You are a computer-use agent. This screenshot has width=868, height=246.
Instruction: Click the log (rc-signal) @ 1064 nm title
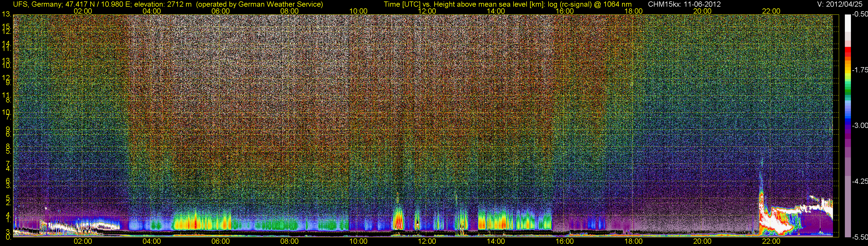tap(589, 4)
